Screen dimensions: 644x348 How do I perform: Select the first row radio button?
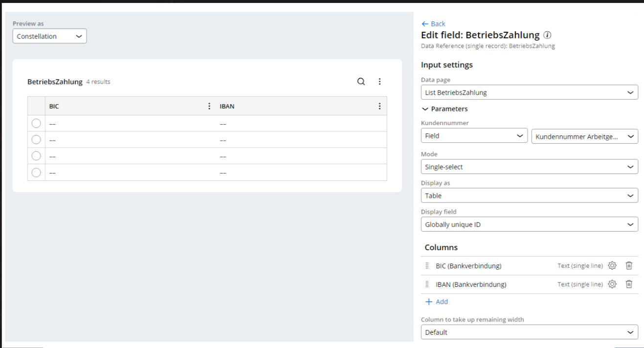[36, 124]
